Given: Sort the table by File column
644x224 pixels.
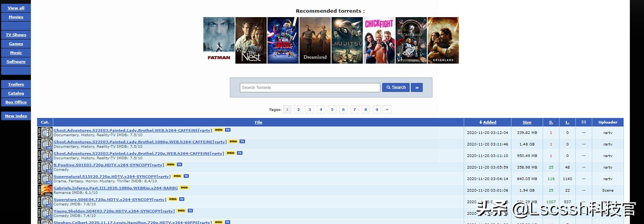Looking at the screenshot, I should [x=258, y=122].
